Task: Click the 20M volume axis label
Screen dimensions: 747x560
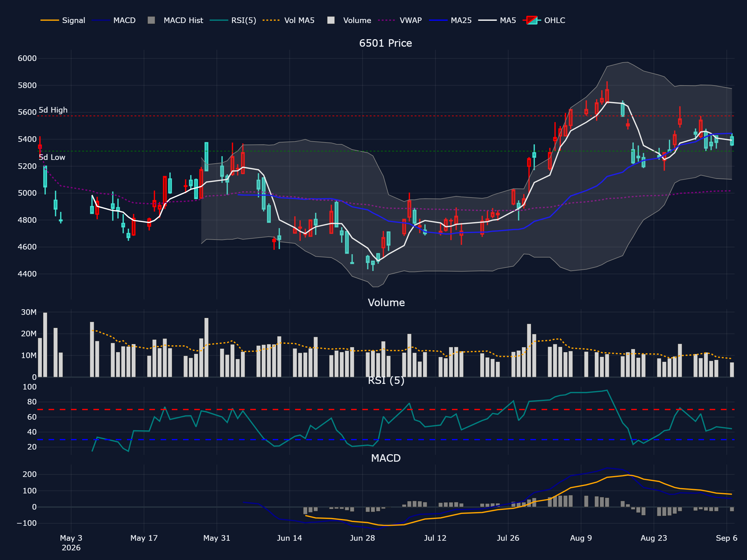Action: (x=29, y=334)
